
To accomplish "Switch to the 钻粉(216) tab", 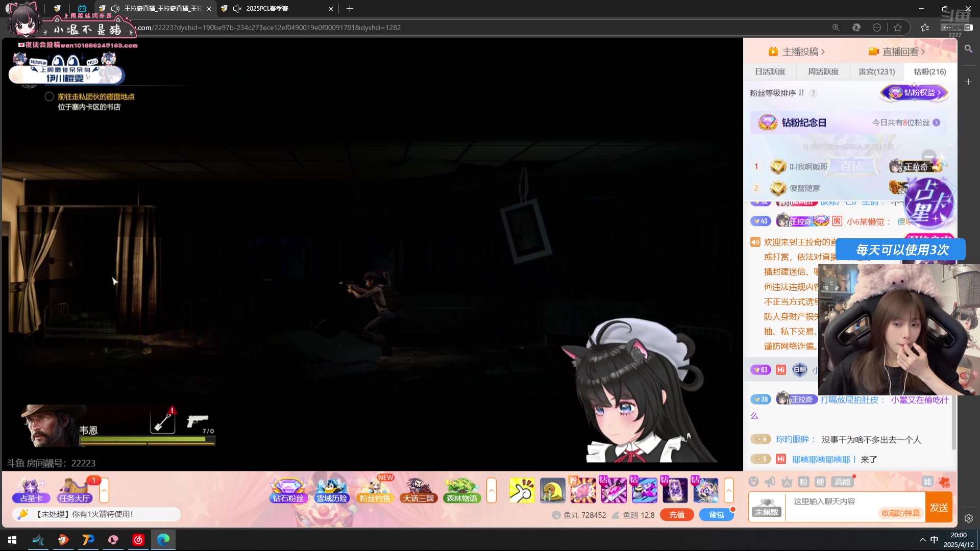I will pos(929,72).
